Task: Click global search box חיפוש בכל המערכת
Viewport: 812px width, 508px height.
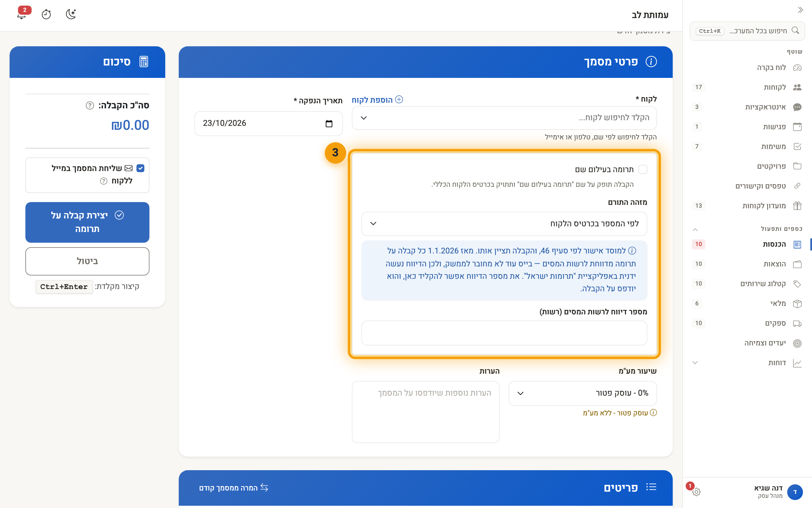Action: pyautogui.click(x=747, y=31)
